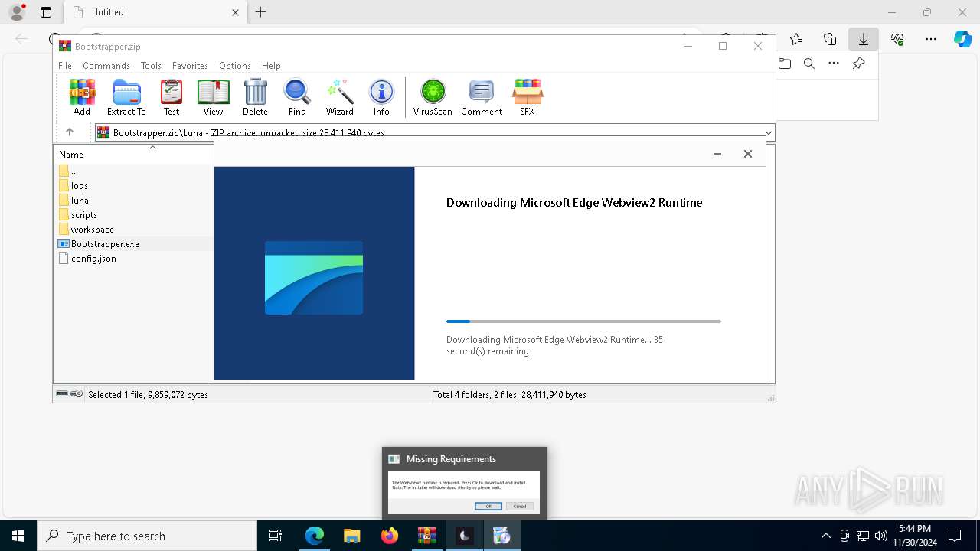Select config.json file

[87, 259]
